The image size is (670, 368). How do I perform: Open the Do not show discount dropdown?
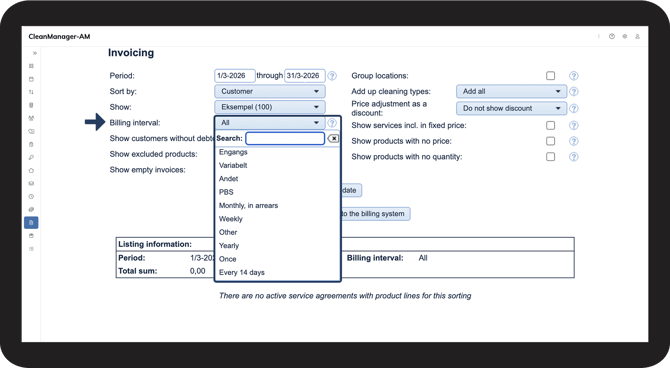click(x=511, y=108)
